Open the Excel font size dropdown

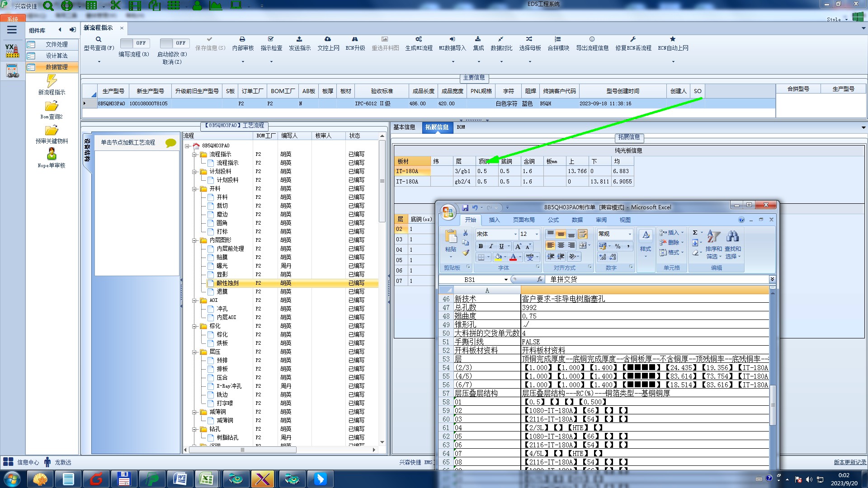[537, 234]
